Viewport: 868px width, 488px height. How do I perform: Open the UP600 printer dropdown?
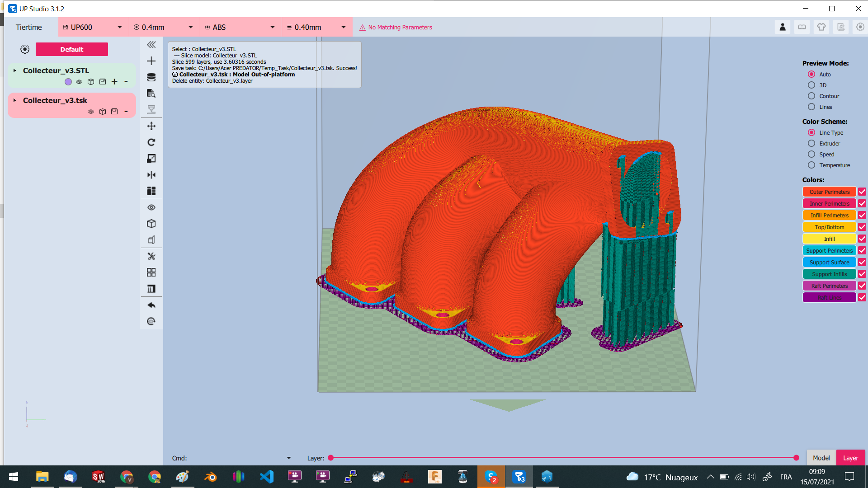coord(94,27)
